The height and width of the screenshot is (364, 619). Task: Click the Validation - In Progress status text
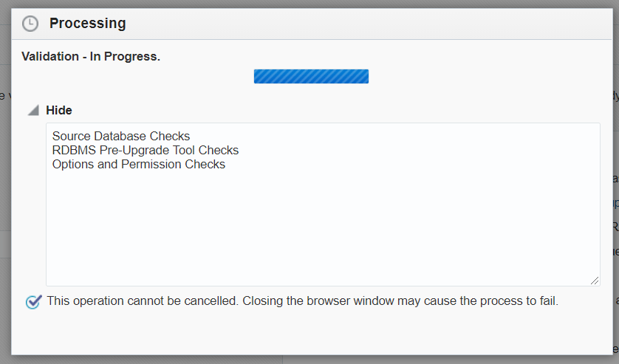91,56
